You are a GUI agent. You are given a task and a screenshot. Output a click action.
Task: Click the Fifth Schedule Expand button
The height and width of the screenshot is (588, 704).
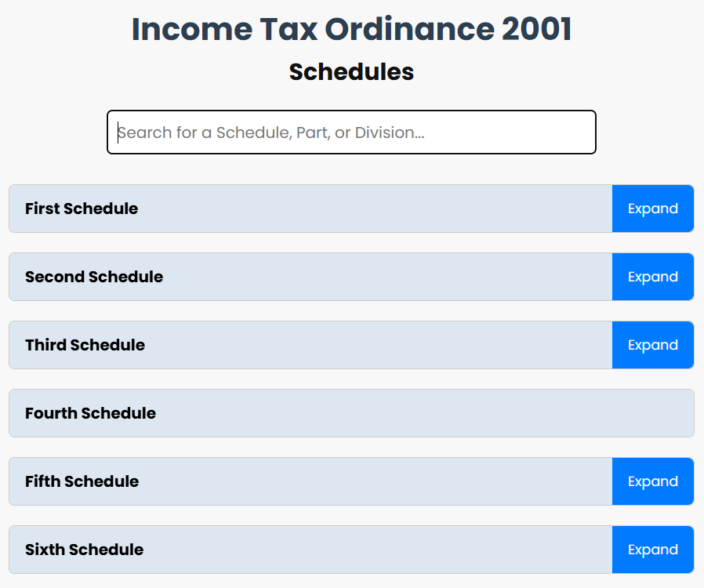[x=653, y=481]
